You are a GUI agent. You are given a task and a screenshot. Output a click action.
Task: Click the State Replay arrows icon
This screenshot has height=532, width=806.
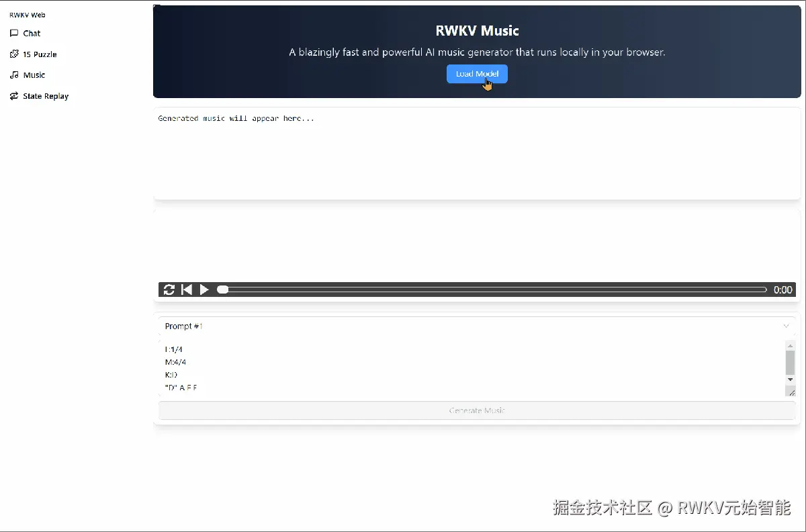click(14, 96)
